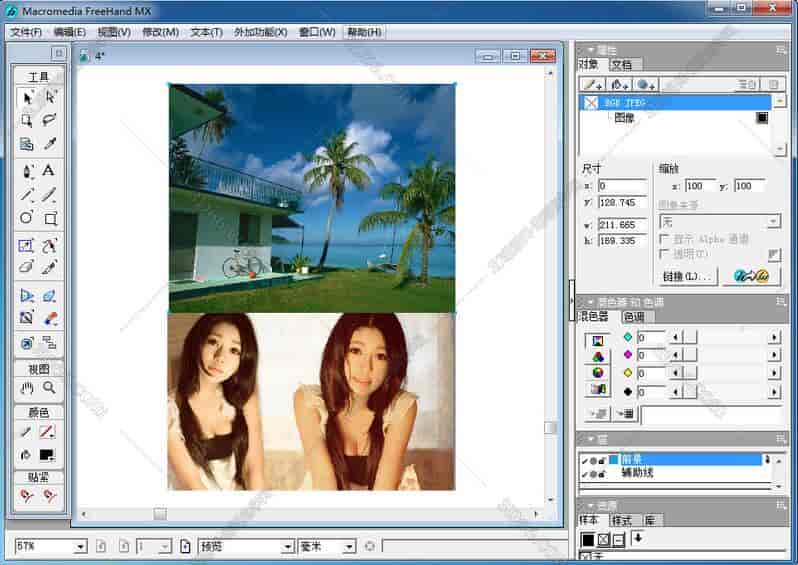Pick the Ellipse drawing tool
Screen dimensions: 798x565
point(27,218)
